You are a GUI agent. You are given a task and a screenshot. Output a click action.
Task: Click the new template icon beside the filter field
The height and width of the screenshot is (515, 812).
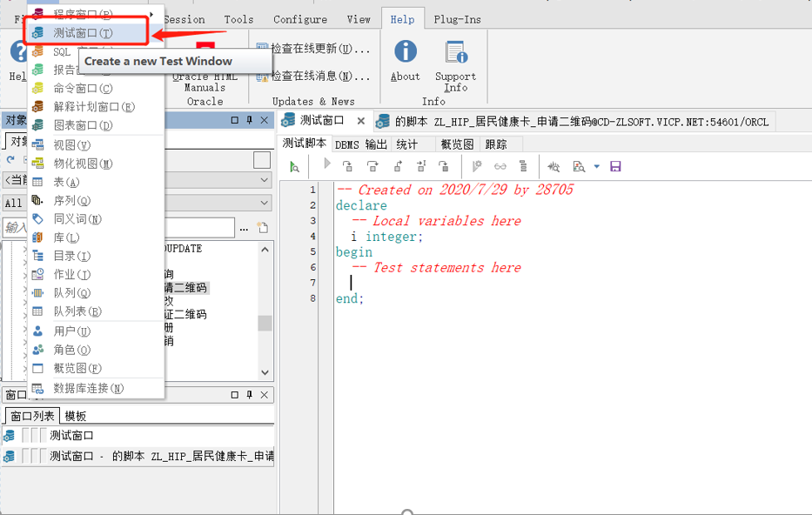point(263,228)
